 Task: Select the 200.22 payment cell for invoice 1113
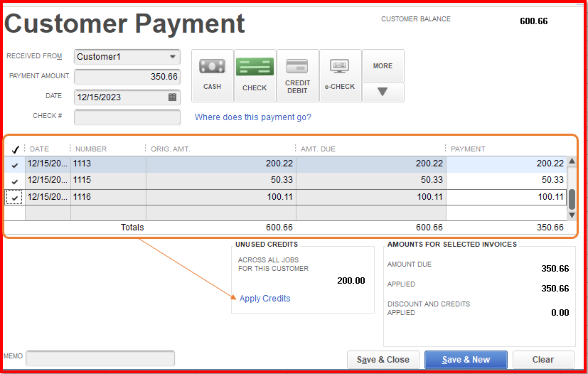(506, 164)
